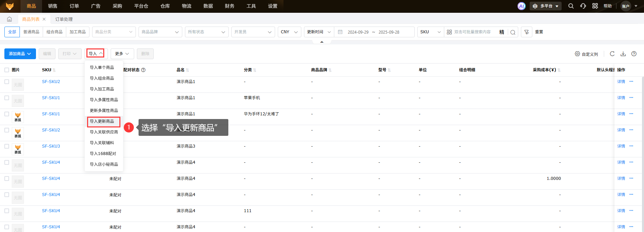Expand the 商品分类 dropdown

[114, 32]
